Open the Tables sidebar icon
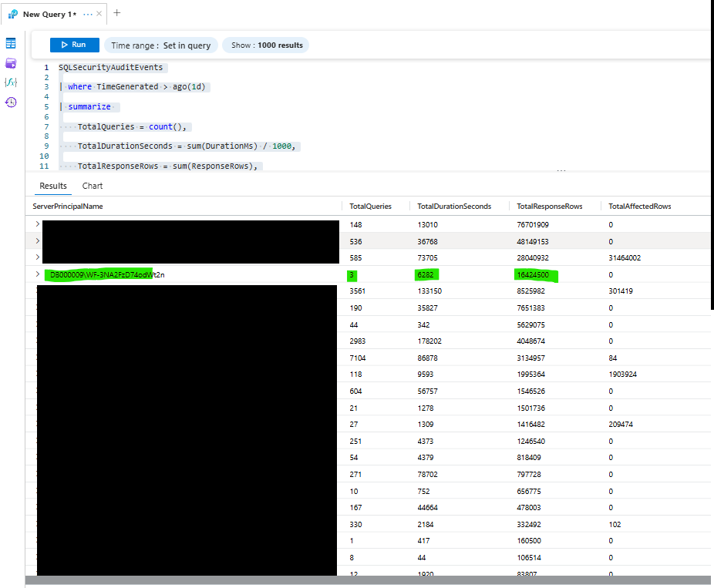Screen dimensions: 714x588 pyautogui.click(x=11, y=43)
